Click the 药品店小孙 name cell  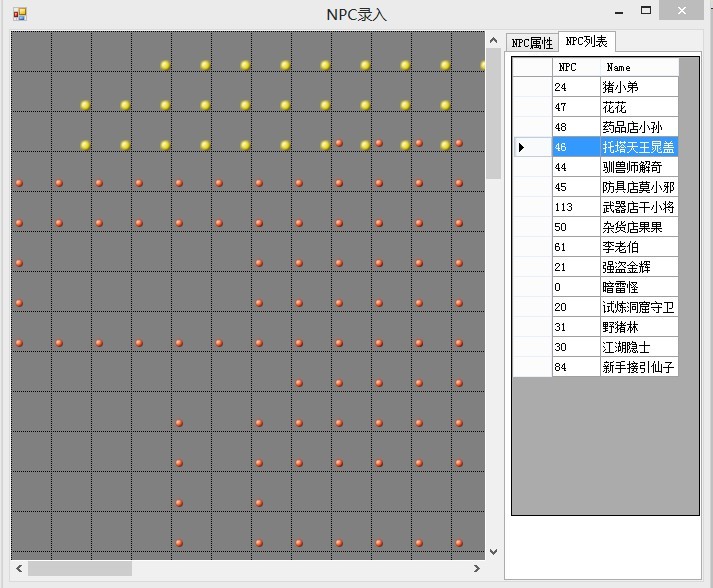(639, 127)
